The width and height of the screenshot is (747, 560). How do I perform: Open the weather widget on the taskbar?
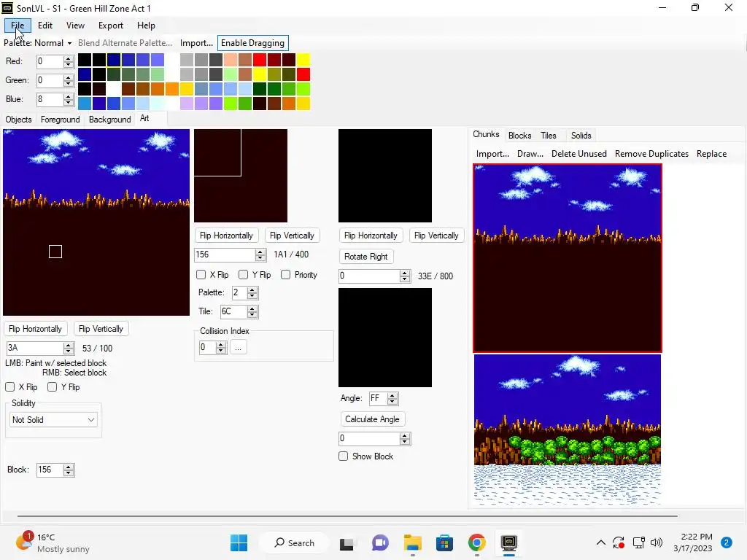tap(53, 542)
